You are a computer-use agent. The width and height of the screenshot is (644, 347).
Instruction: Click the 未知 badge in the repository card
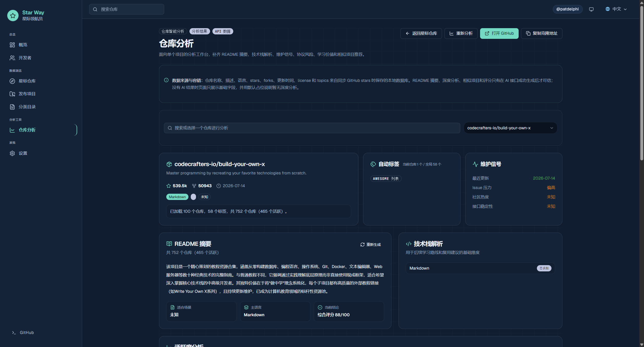pos(204,197)
